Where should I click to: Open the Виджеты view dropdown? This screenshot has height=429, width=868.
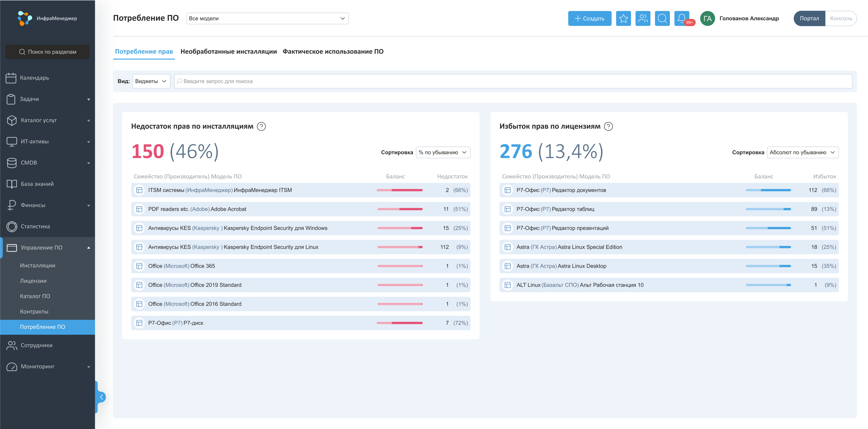click(x=151, y=81)
